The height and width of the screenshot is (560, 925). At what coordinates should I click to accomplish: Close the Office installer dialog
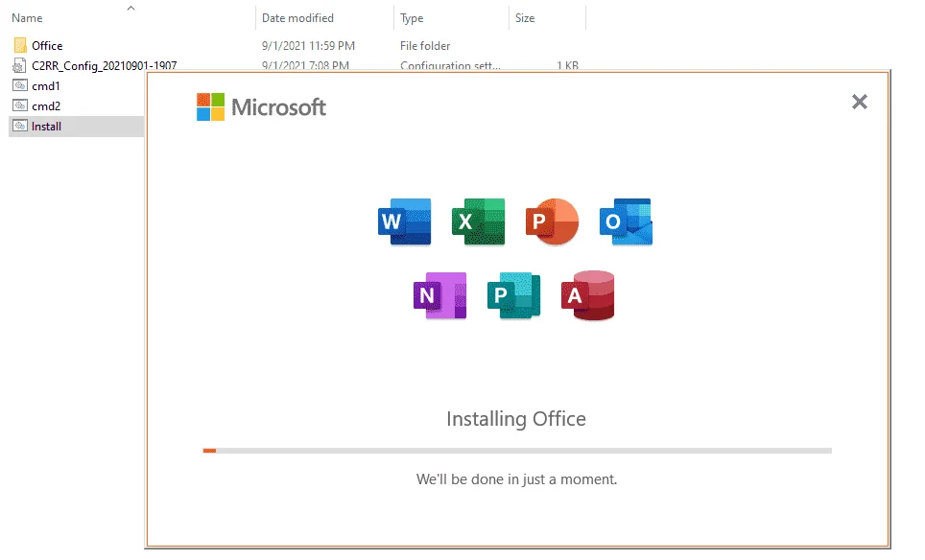pyautogui.click(x=860, y=102)
